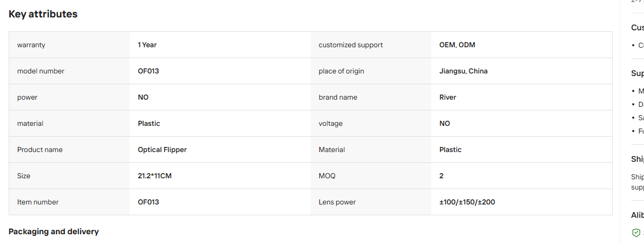Click the 1 Year warranty value
644x243 pixels.
click(147, 45)
